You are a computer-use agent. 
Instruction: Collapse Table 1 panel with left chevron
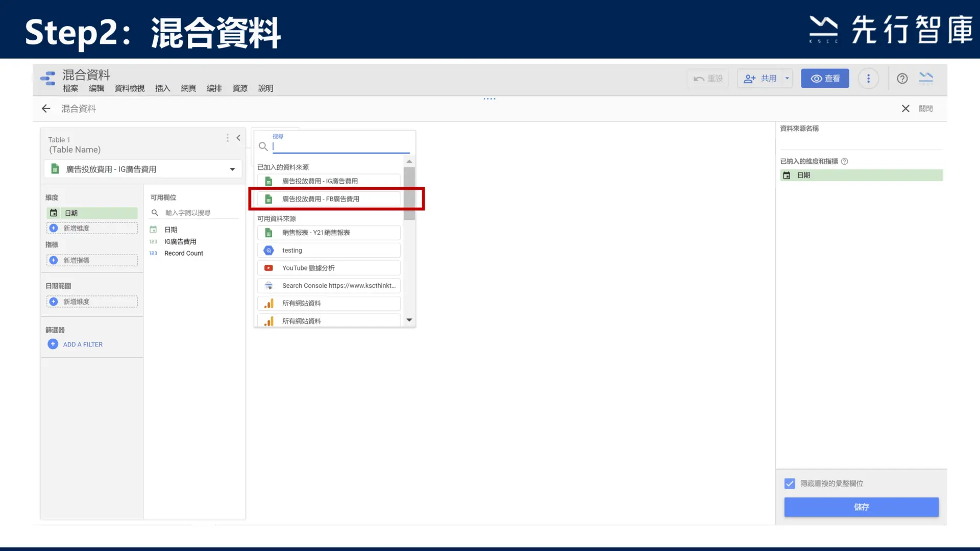click(x=238, y=138)
